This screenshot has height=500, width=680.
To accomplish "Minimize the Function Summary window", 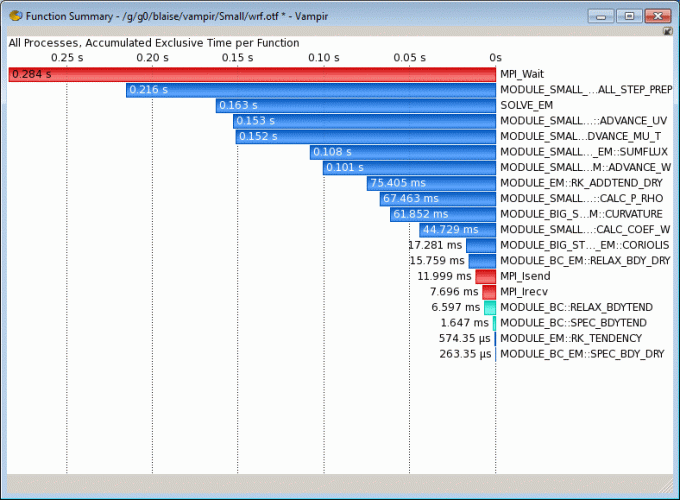I will pos(601,16).
